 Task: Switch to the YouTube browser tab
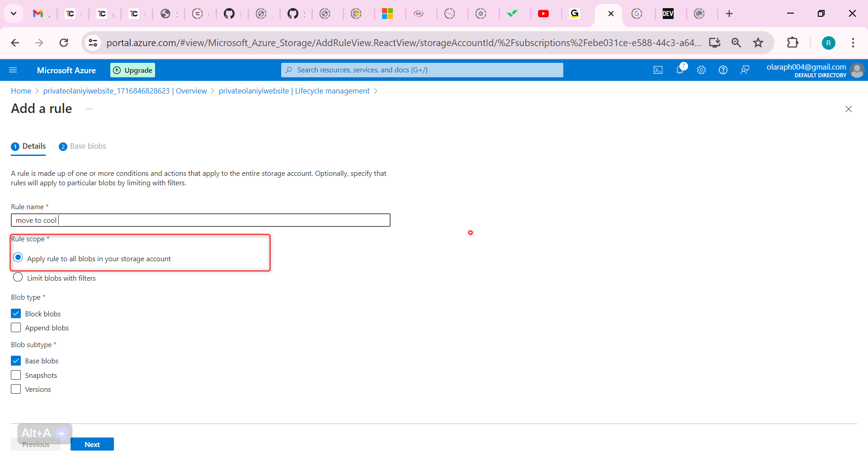point(543,14)
